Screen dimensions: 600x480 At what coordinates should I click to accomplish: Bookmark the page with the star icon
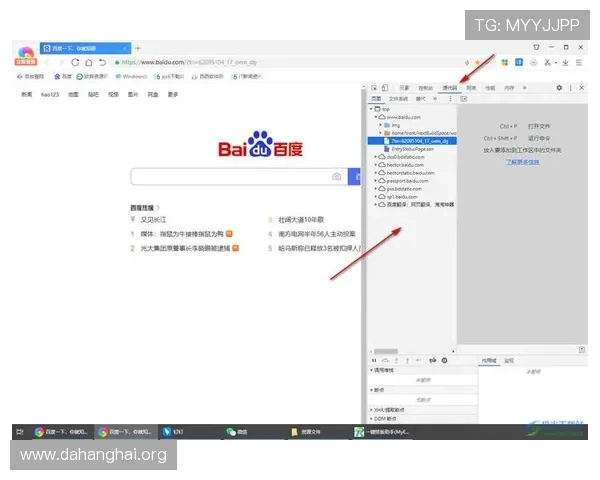click(477, 62)
